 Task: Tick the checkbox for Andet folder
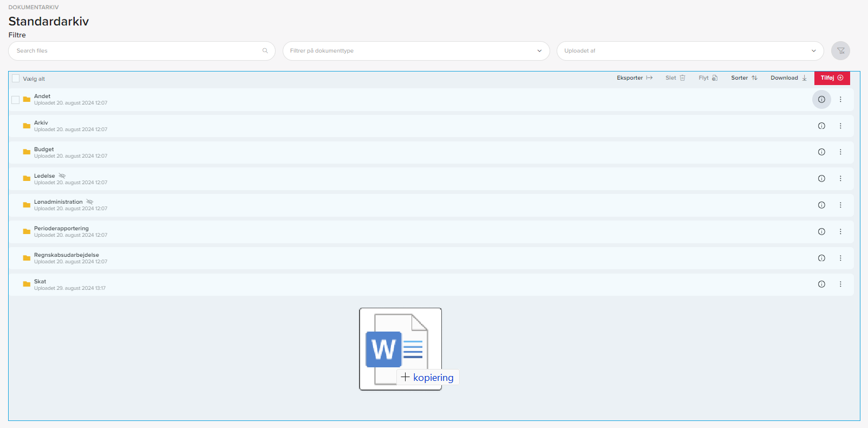click(x=16, y=100)
